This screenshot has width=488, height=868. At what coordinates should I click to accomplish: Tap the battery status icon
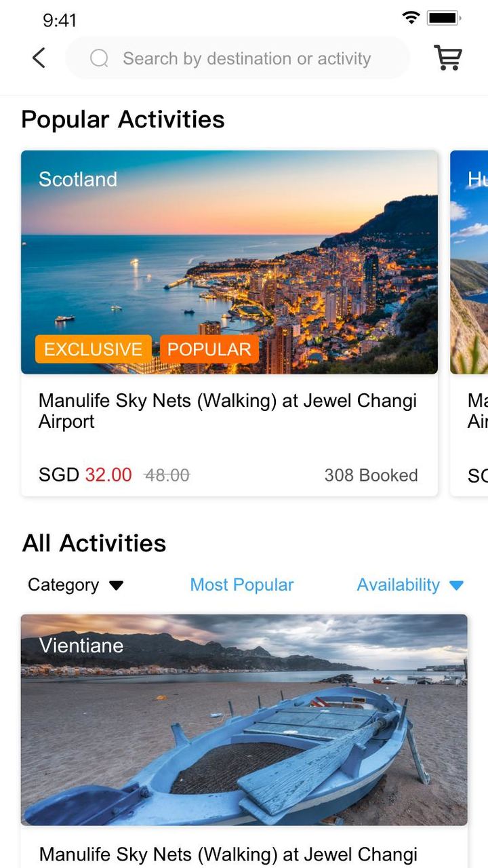tap(444, 18)
